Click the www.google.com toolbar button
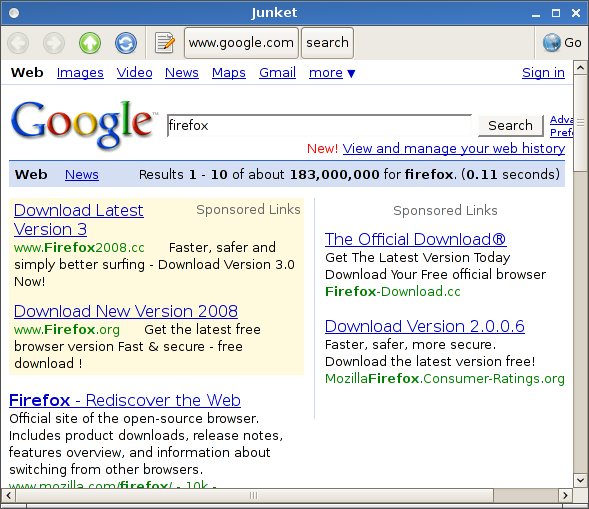589x509 pixels. click(x=241, y=43)
